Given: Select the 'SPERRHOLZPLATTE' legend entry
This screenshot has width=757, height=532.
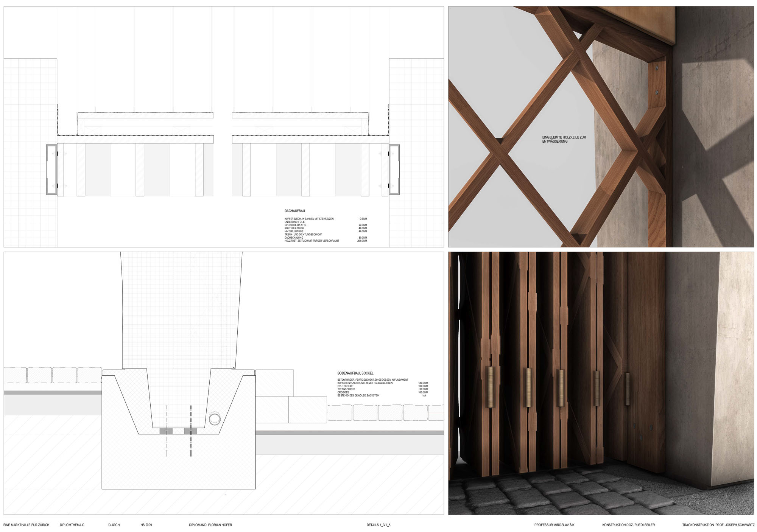Looking at the screenshot, I should [295, 225].
